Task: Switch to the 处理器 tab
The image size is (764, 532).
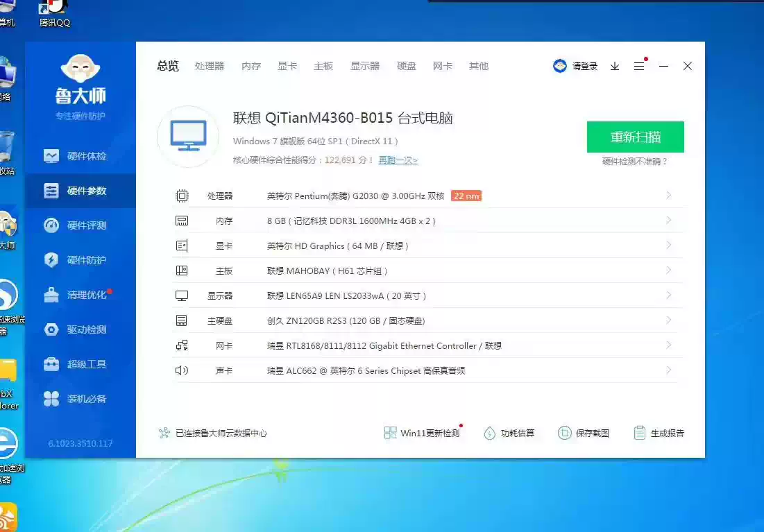Action: coord(210,66)
